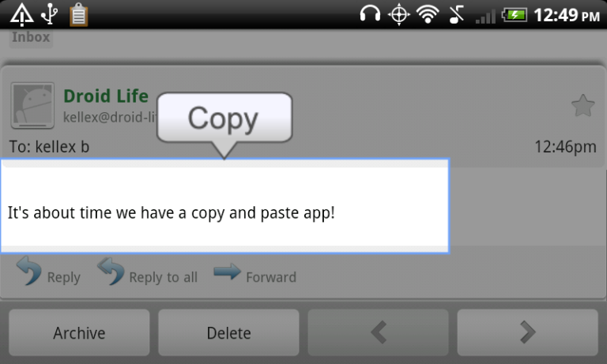Tap the headphones status icon
This screenshot has height=364, width=607.
[370, 14]
